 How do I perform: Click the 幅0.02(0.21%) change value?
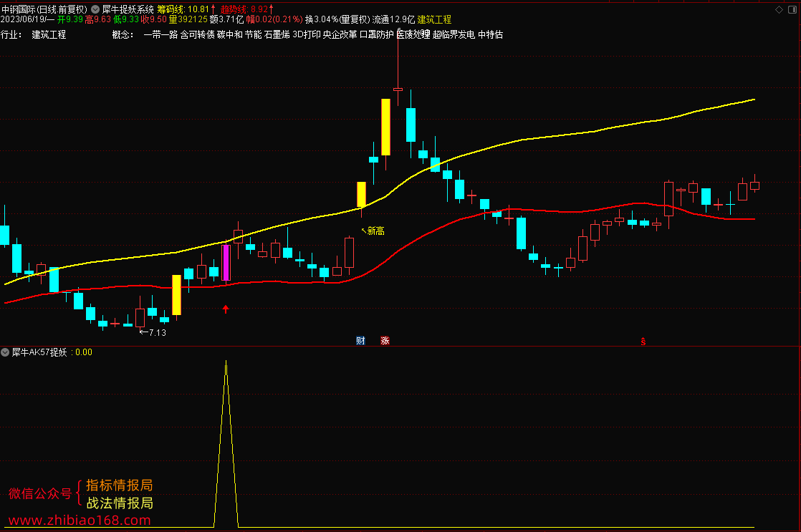[274, 19]
